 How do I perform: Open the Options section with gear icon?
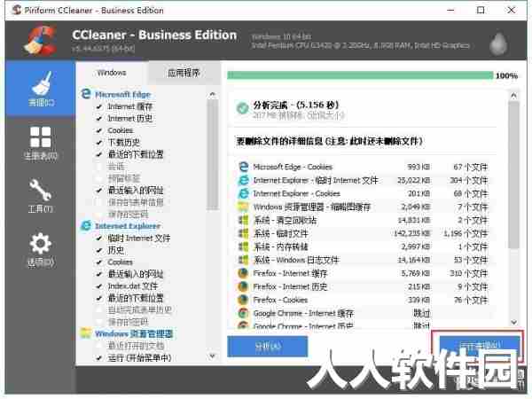pos(41,249)
